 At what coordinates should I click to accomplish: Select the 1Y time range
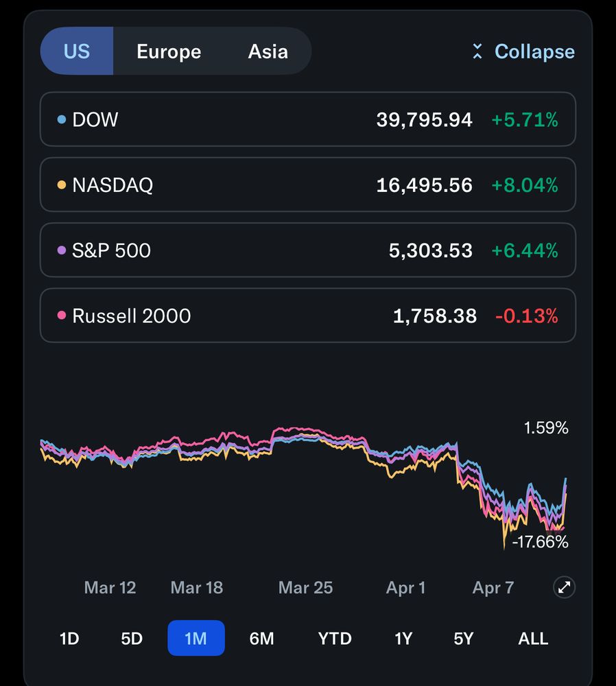pos(403,638)
